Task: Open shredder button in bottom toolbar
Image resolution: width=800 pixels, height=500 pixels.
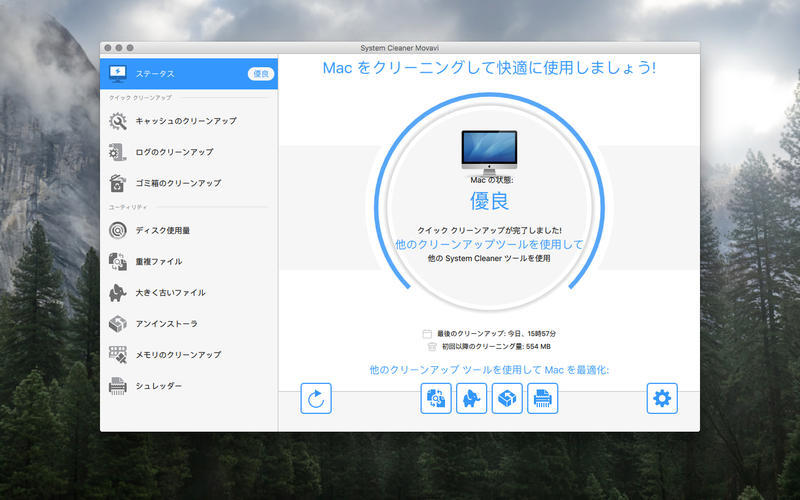Action: pyautogui.click(x=542, y=398)
